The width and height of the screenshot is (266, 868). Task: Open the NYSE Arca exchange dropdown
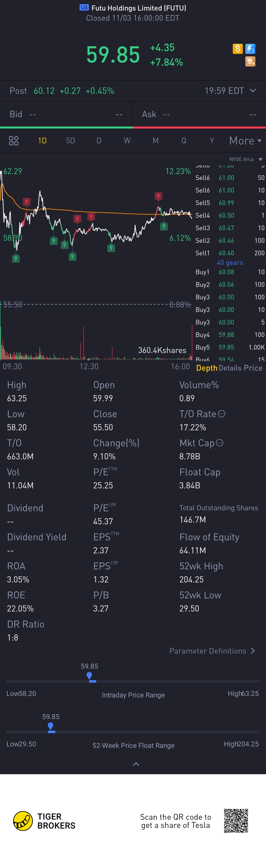(246, 159)
